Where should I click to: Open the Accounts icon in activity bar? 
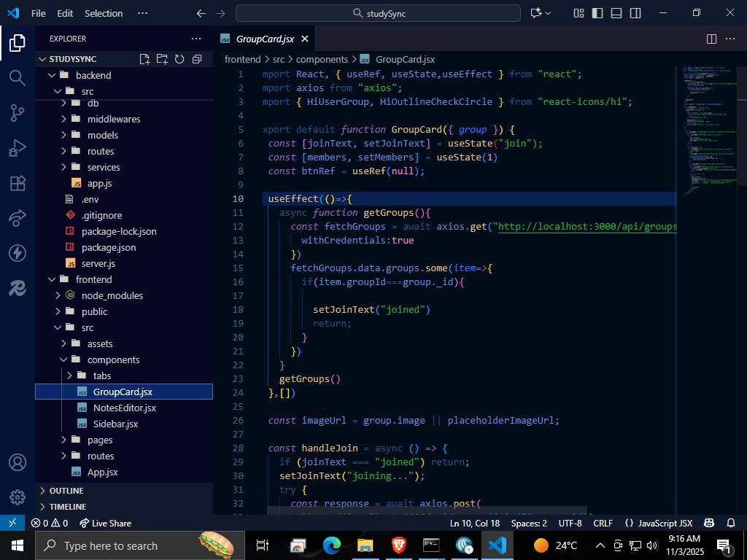pos(18,462)
